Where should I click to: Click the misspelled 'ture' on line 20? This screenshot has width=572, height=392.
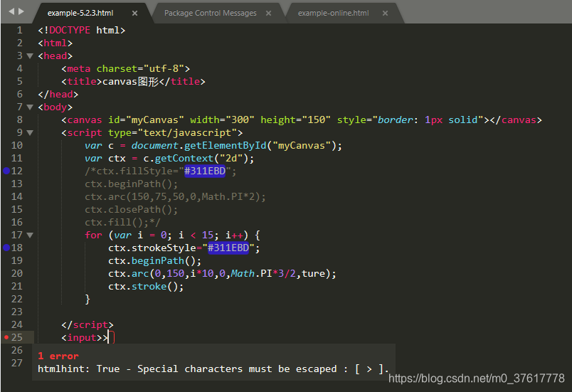tap(313, 273)
